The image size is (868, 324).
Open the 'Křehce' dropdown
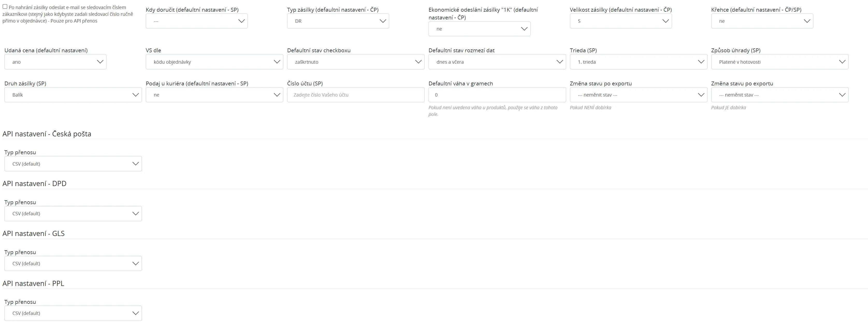click(x=762, y=21)
